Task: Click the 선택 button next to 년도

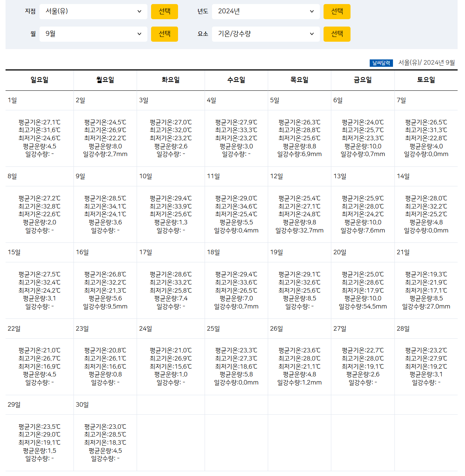Action: click(337, 11)
